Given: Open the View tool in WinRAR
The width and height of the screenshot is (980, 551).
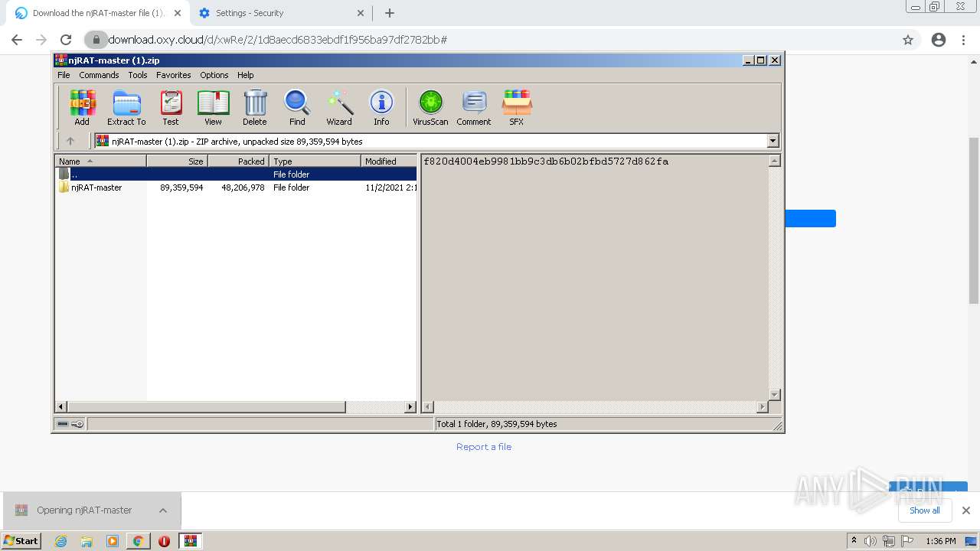Looking at the screenshot, I should pyautogui.click(x=213, y=107).
